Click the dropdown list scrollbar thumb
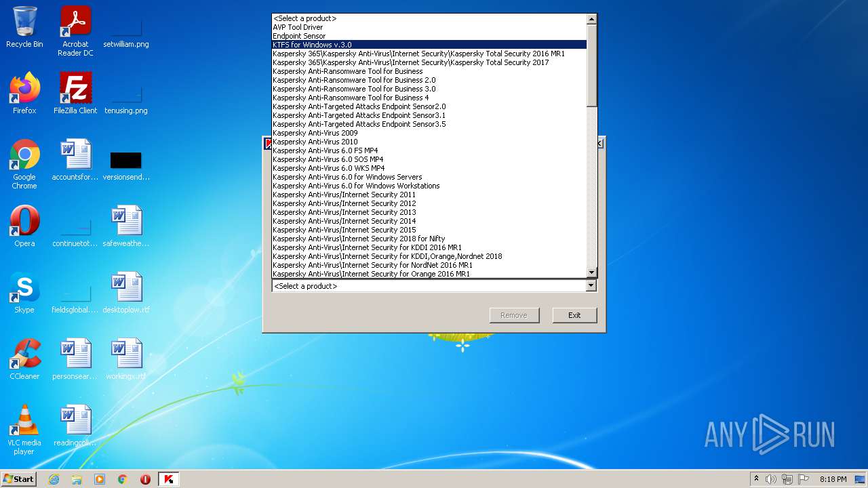868x488 pixels. (591, 65)
